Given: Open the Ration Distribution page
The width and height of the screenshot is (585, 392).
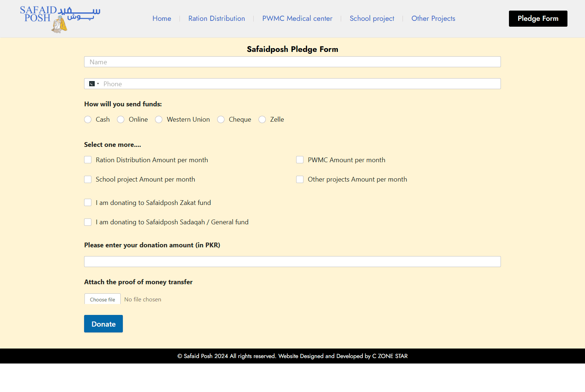Looking at the screenshot, I should click(x=216, y=19).
